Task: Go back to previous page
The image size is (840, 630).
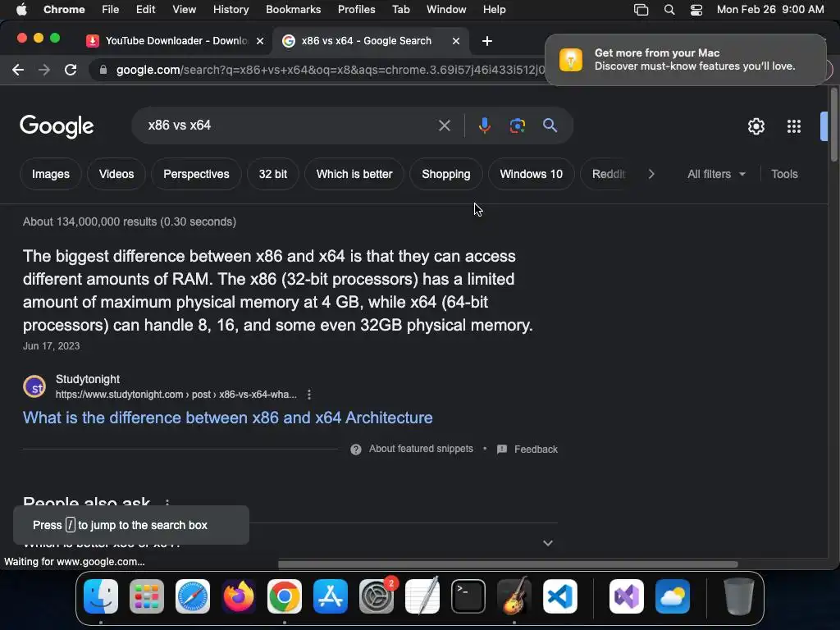Action: [x=18, y=70]
